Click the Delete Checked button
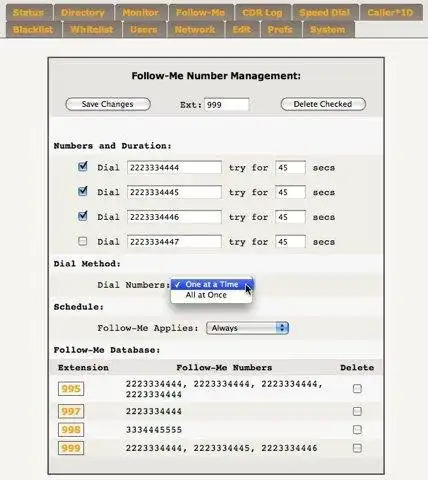Screen dimensions: 428x480 point(323,104)
